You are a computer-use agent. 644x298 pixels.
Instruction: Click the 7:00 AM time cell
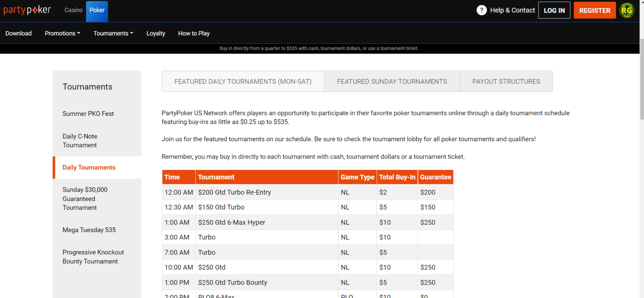point(179,252)
